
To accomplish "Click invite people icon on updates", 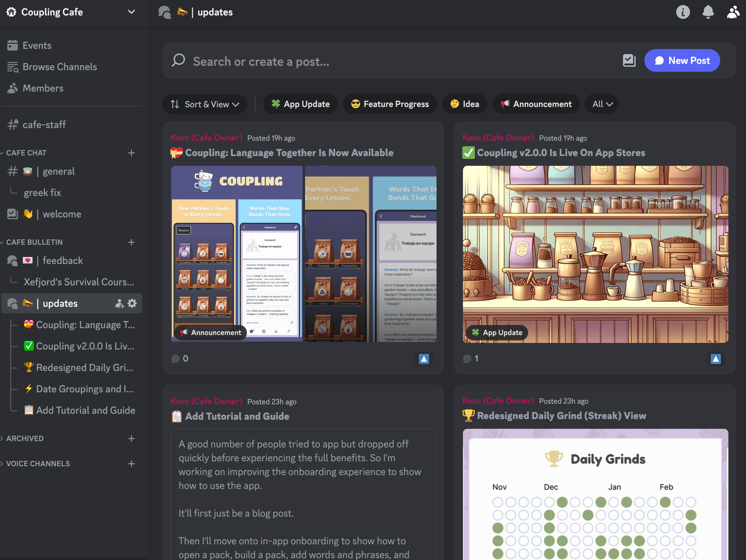I will tap(120, 303).
